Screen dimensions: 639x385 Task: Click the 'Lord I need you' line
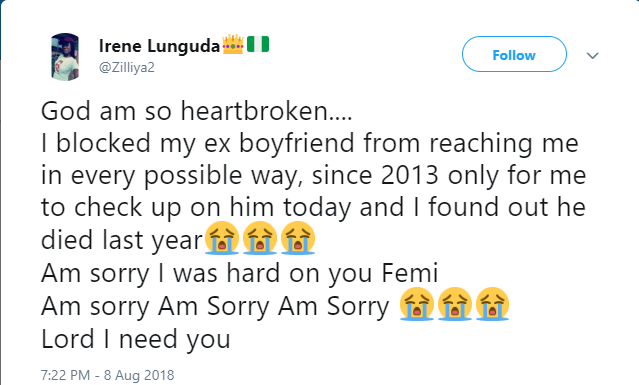[136, 339]
